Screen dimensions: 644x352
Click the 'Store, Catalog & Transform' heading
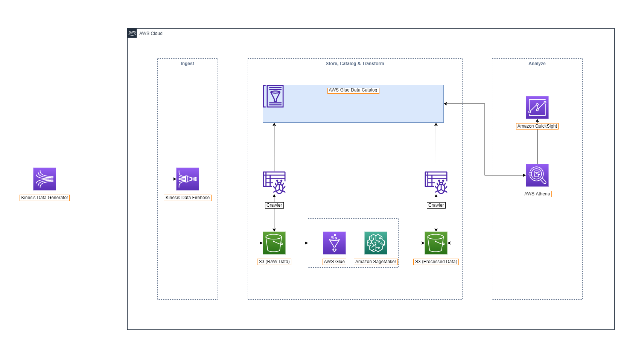[x=355, y=64]
